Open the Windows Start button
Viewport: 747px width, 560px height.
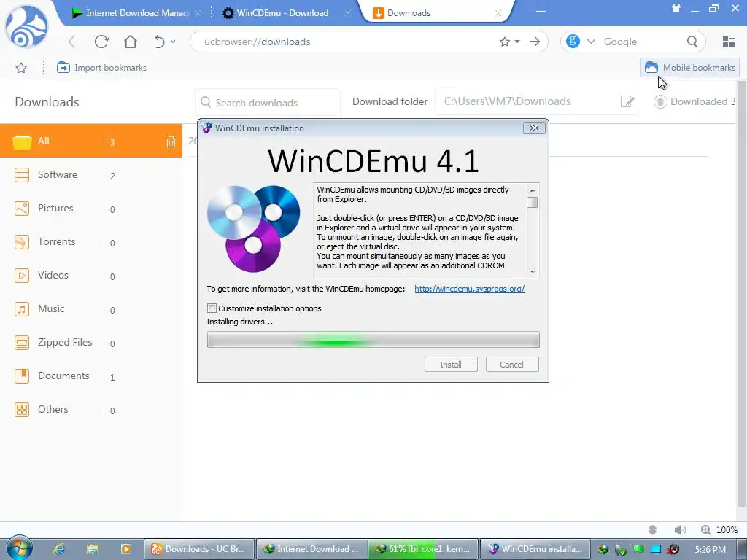coord(20,548)
